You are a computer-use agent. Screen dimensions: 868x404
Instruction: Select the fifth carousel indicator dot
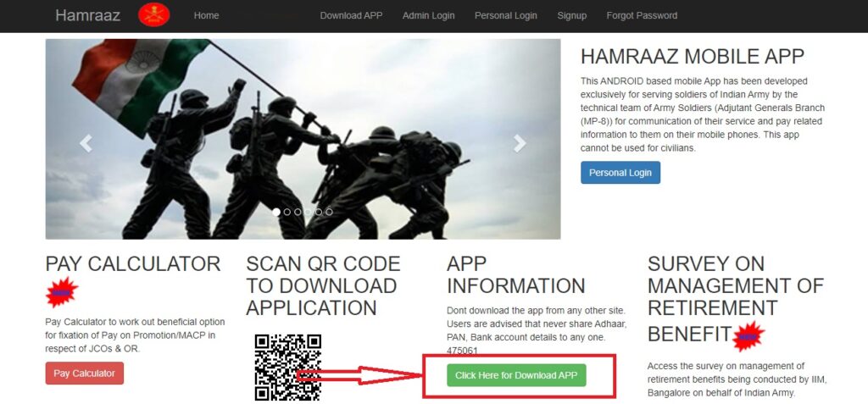[x=319, y=212]
